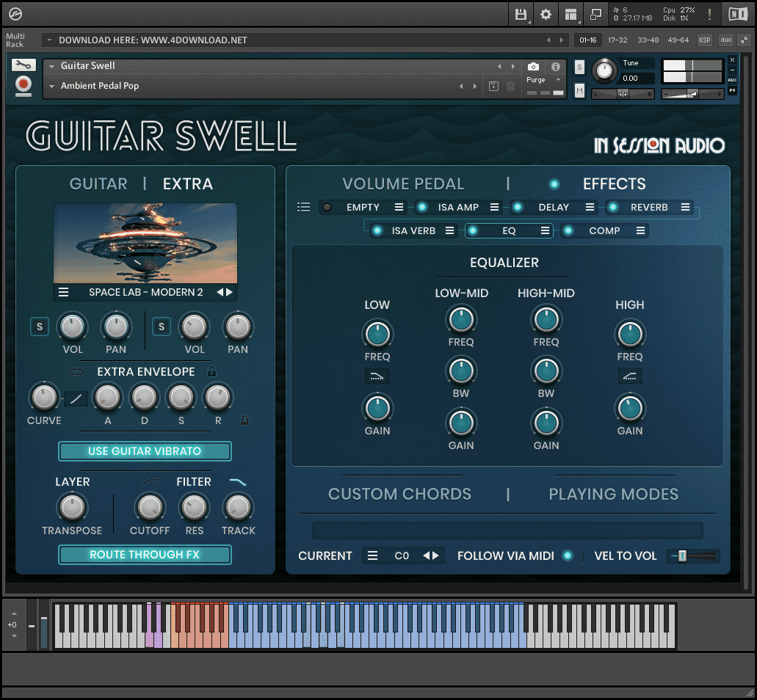Image resolution: width=757 pixels, height=700 pixels.
Task: Click the effects chain list icon
Action: tap(304, 208)
